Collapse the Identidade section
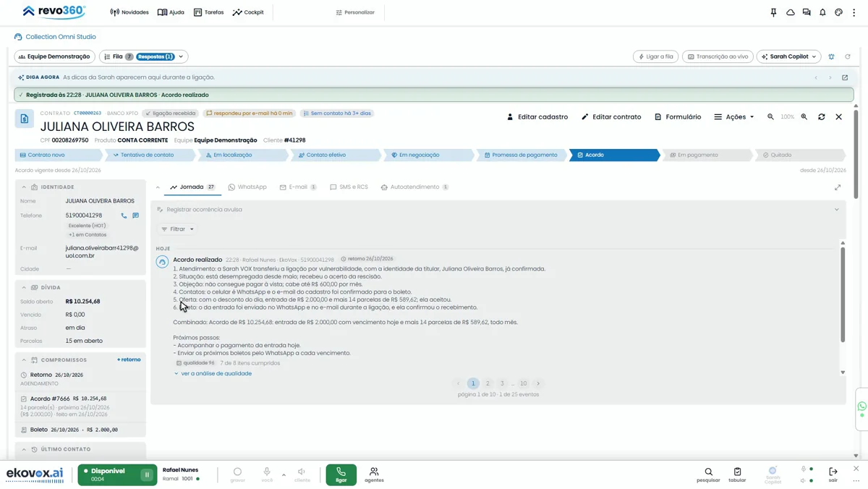Image resolution: width=868 pixels, height=489 pixels. [x=24, y=187]
